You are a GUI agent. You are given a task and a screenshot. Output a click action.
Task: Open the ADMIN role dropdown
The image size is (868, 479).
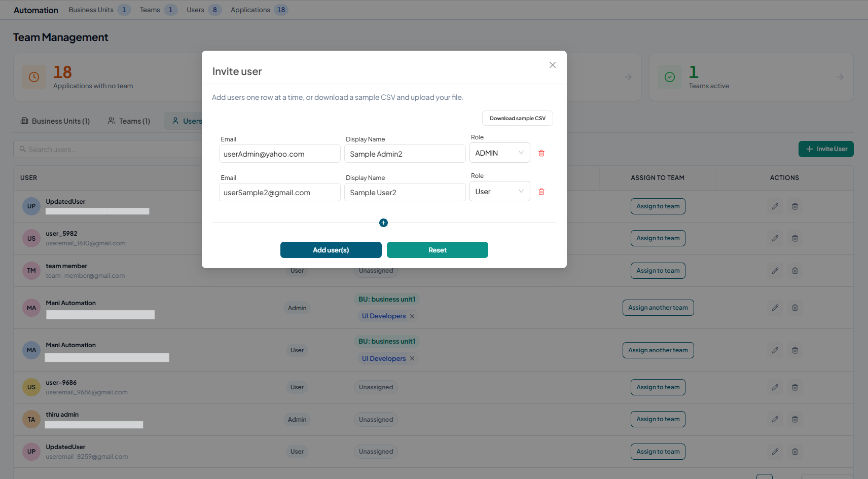coord(500,153)
